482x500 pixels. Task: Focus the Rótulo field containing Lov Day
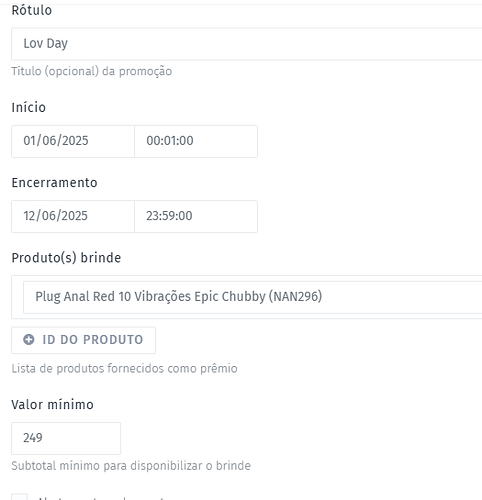[247, 44]
